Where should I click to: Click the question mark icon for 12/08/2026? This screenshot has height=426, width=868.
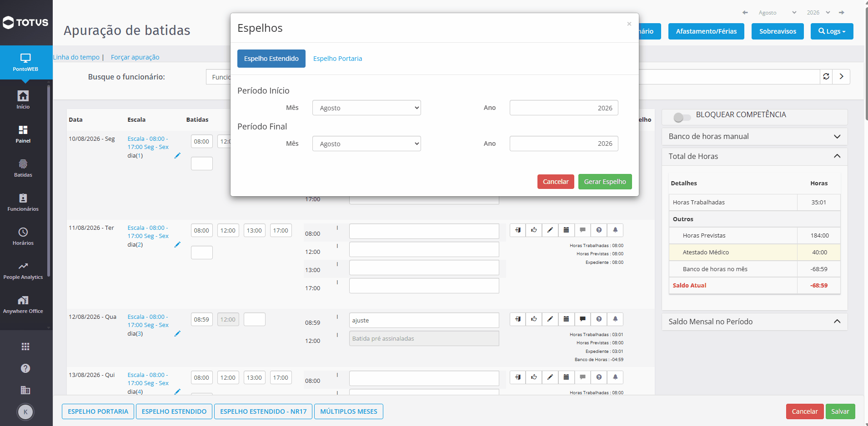[x=599, y=319]
